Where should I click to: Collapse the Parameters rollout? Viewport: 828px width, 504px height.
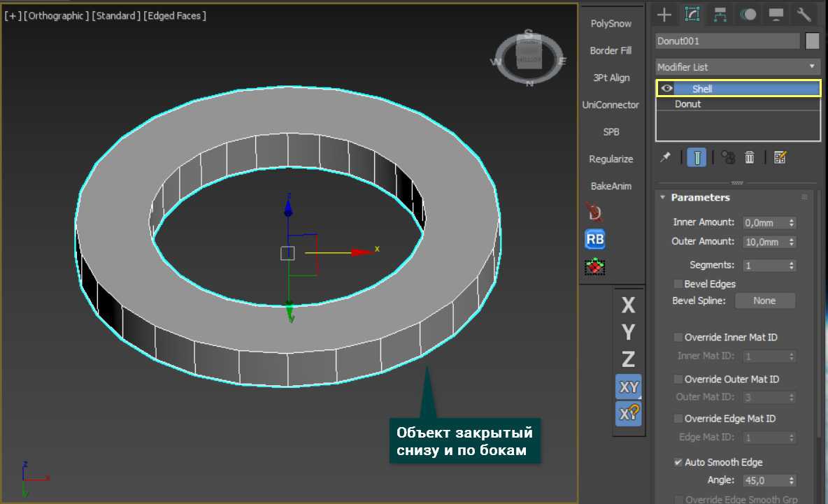(x=699, y=198)
